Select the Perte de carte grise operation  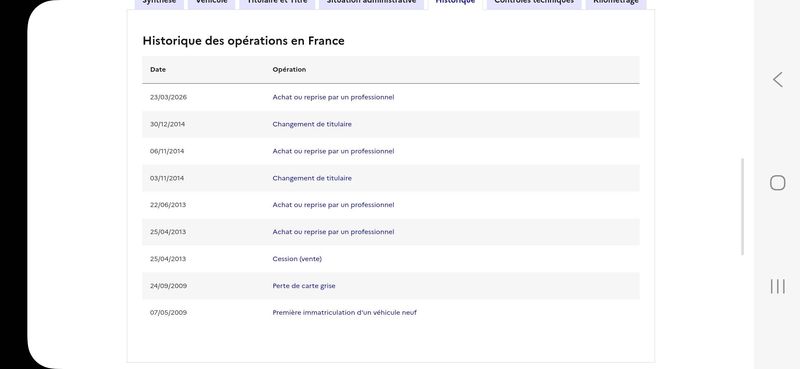click(304, 286)
